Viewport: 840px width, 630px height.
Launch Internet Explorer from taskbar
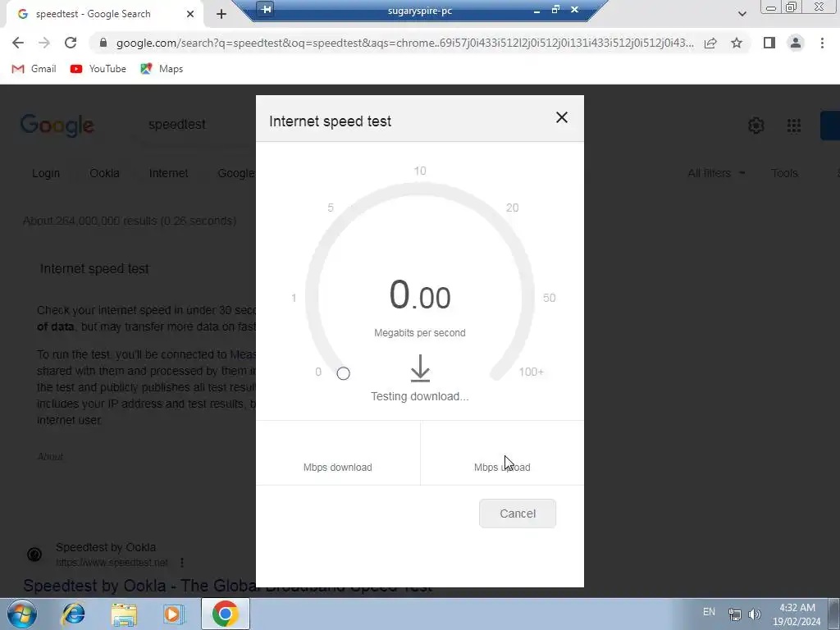pyautogui.click(x=73, y=614)
